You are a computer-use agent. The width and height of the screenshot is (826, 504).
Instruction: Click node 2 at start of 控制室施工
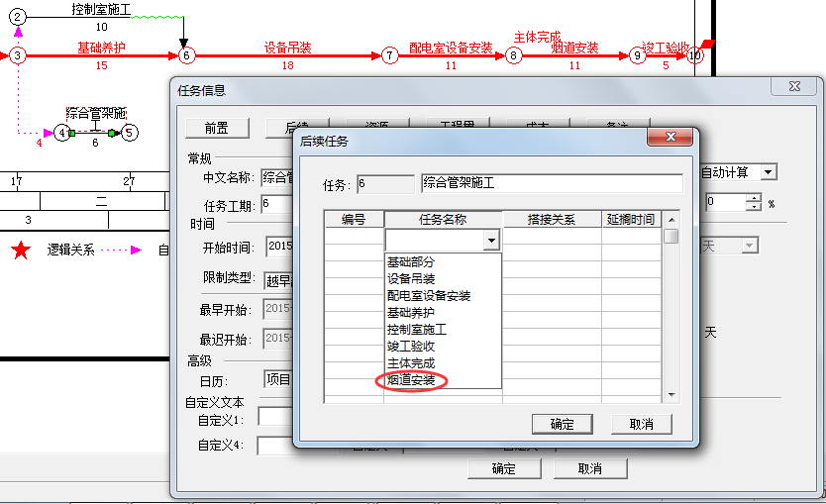tap(18, 17)
